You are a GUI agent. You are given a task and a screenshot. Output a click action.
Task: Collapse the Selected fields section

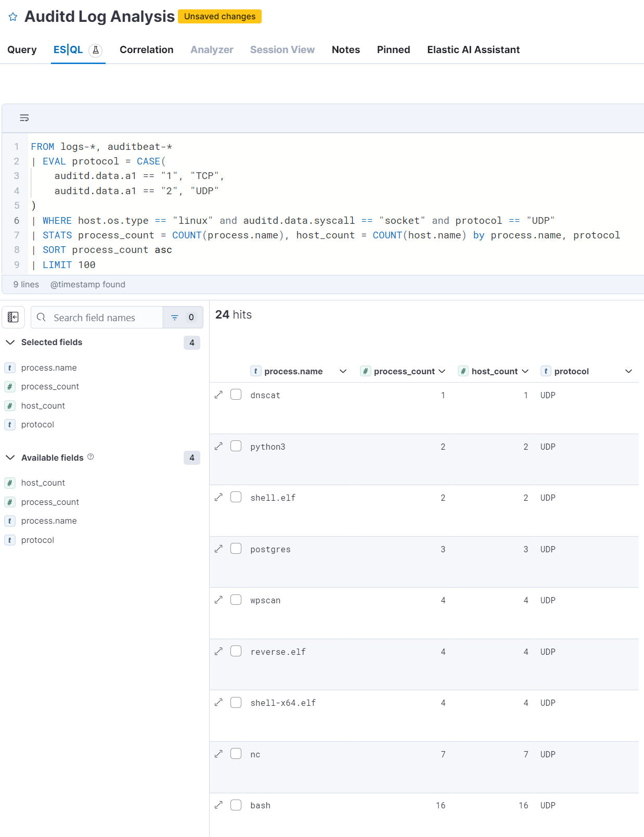(x=10, y=343)
